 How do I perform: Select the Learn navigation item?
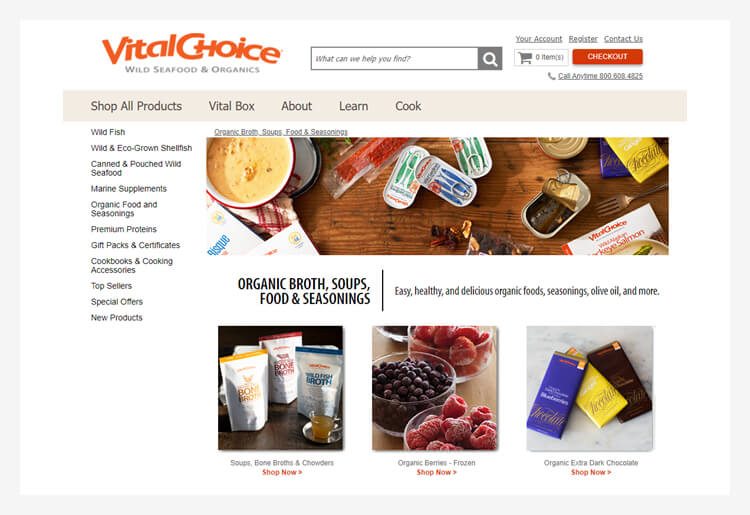pos(353,106)
